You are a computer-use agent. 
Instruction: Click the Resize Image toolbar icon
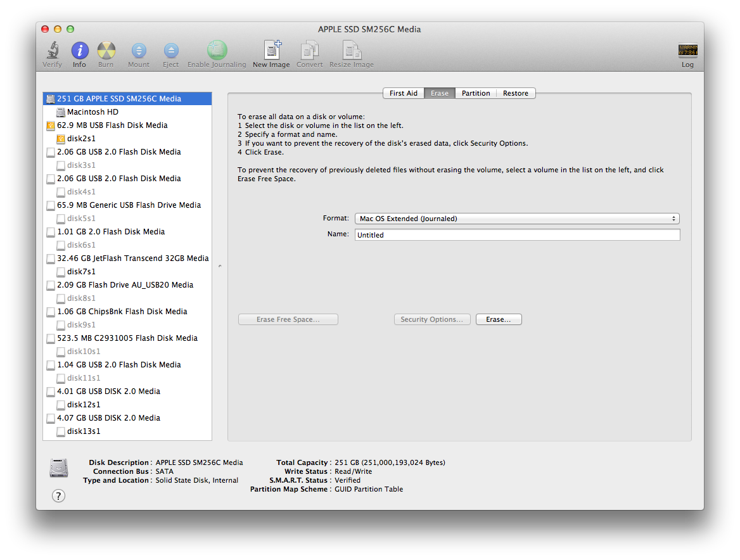point(351,51)
